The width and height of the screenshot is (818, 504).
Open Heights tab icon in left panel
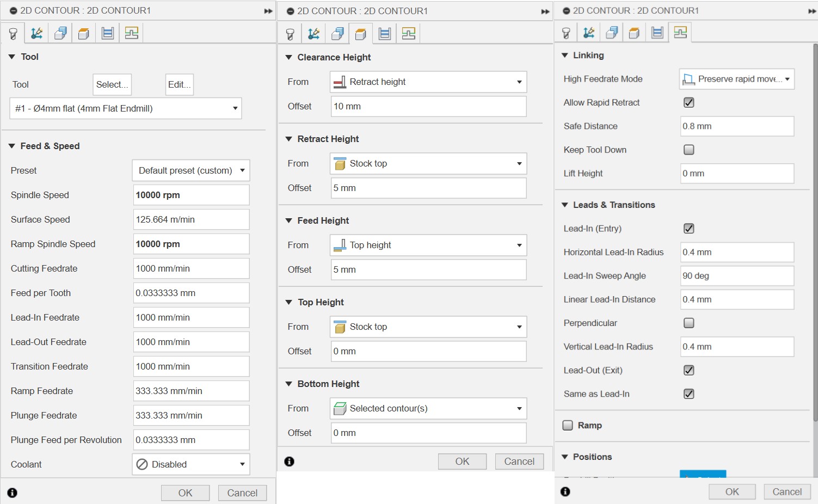pos(84,33)
